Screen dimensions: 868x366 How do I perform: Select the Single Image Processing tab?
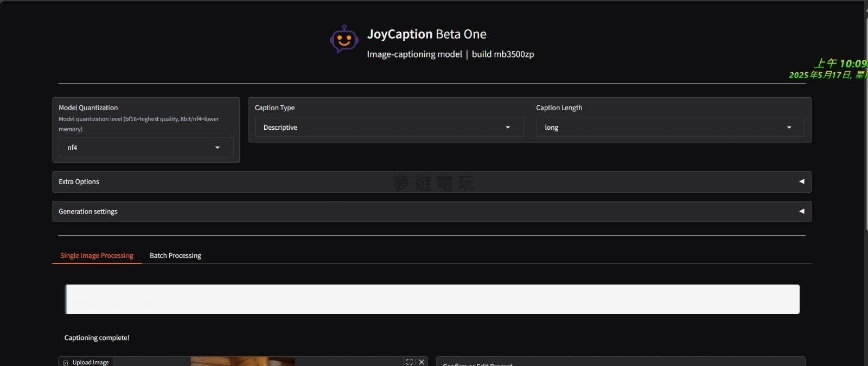click(x=97, y=255)
